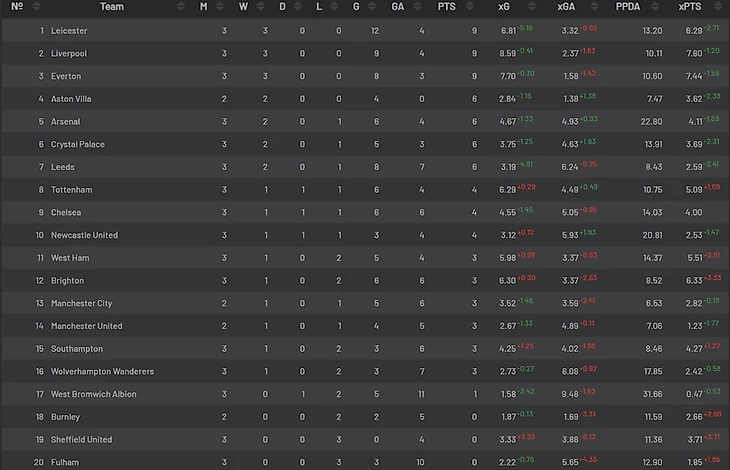Image resolution: width=730 pixels, height=470 pixels.
Task: Open the Liverpool team page
Action: 69,54
